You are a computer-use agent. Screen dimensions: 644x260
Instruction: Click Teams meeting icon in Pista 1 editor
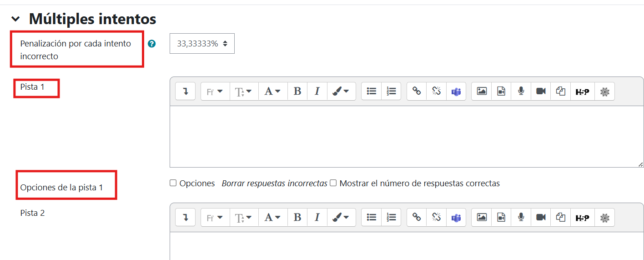point(456,92)
